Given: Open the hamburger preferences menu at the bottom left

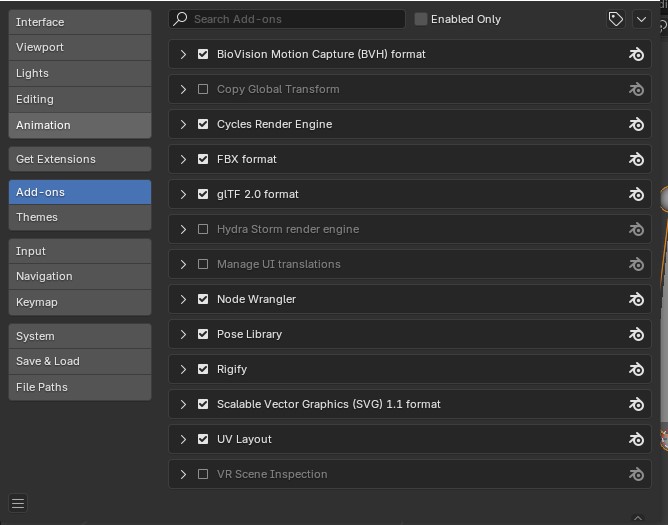Looking at the screenshot, I should tap(18, 503).
